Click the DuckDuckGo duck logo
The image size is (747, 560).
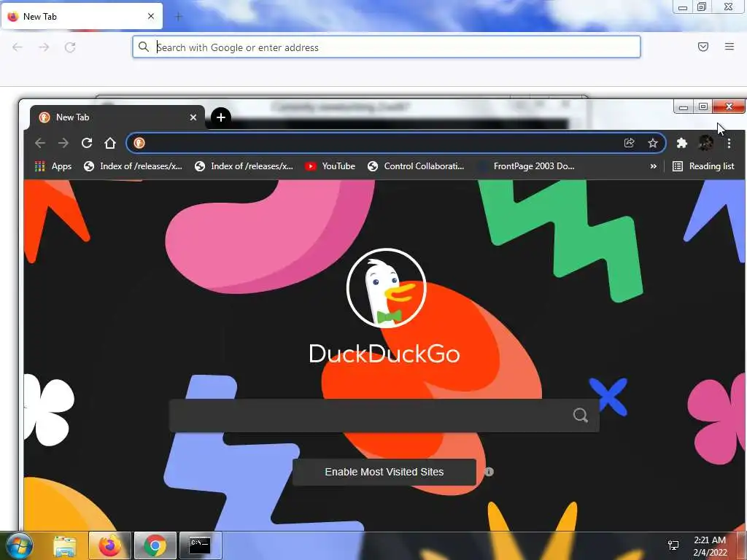tap(386, 287)
